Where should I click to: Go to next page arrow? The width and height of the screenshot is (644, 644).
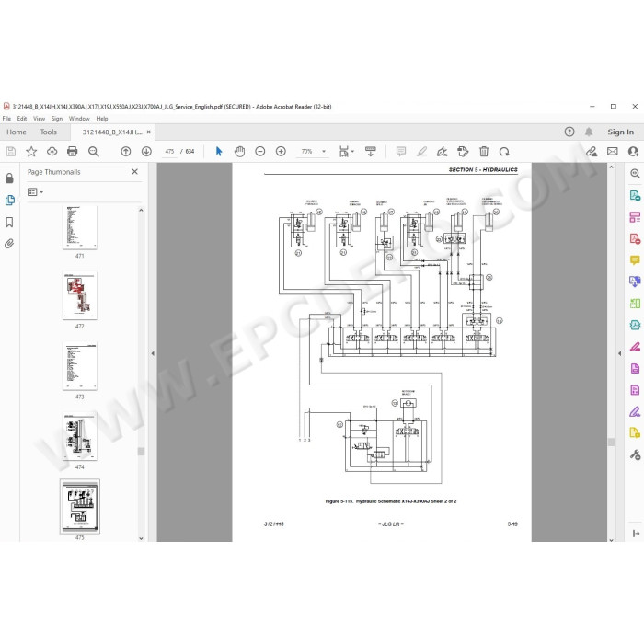146,152
